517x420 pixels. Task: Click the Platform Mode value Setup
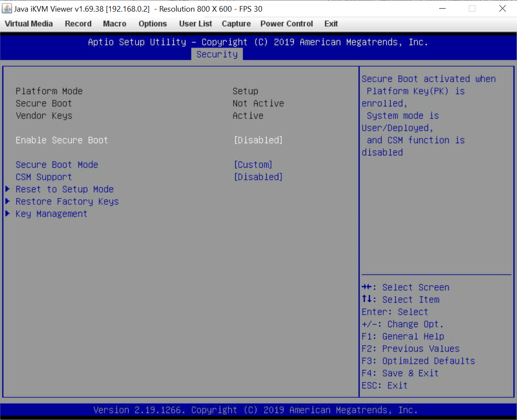pyautogui.click(x=245, y=91)
